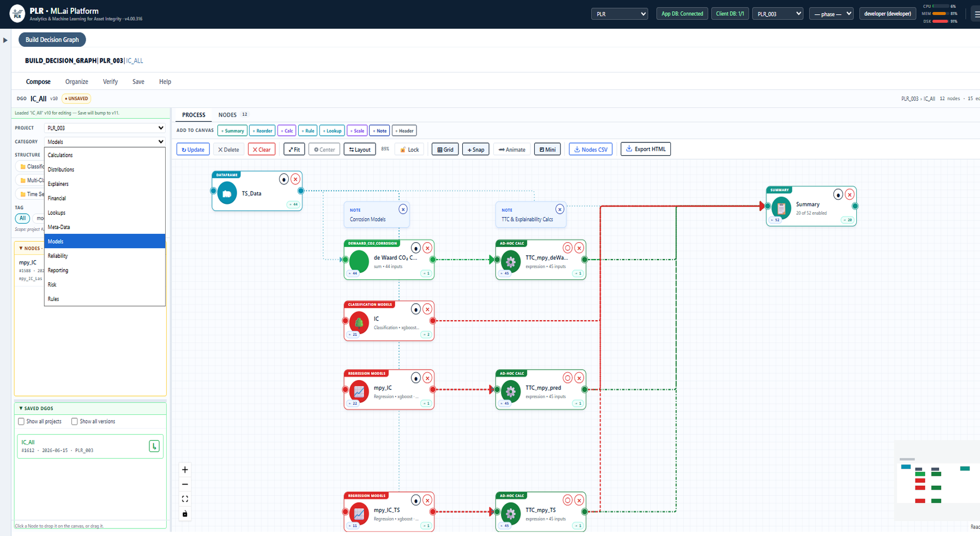Toggle the Grid display button
Viewport: 980px width, 536px height.
445,149
